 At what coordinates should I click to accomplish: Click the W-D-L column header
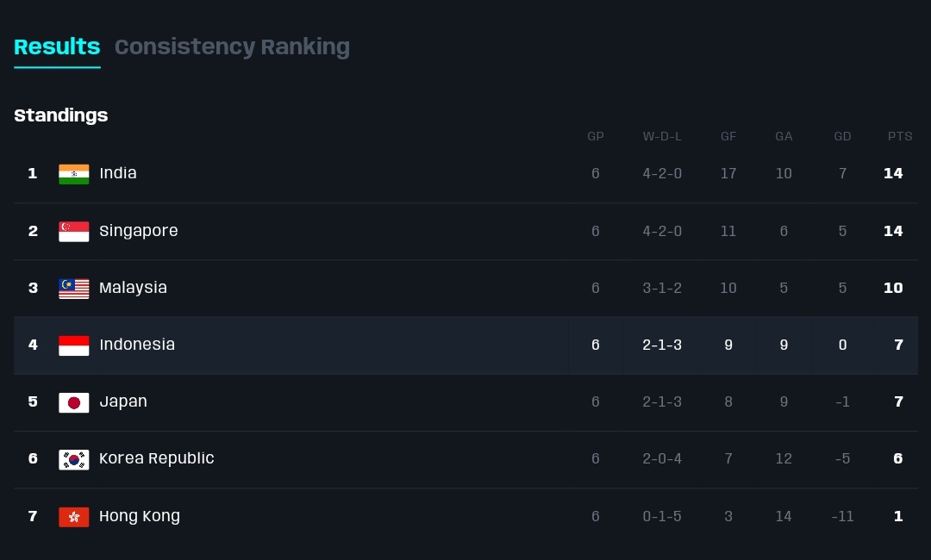(x=662, y=136)
